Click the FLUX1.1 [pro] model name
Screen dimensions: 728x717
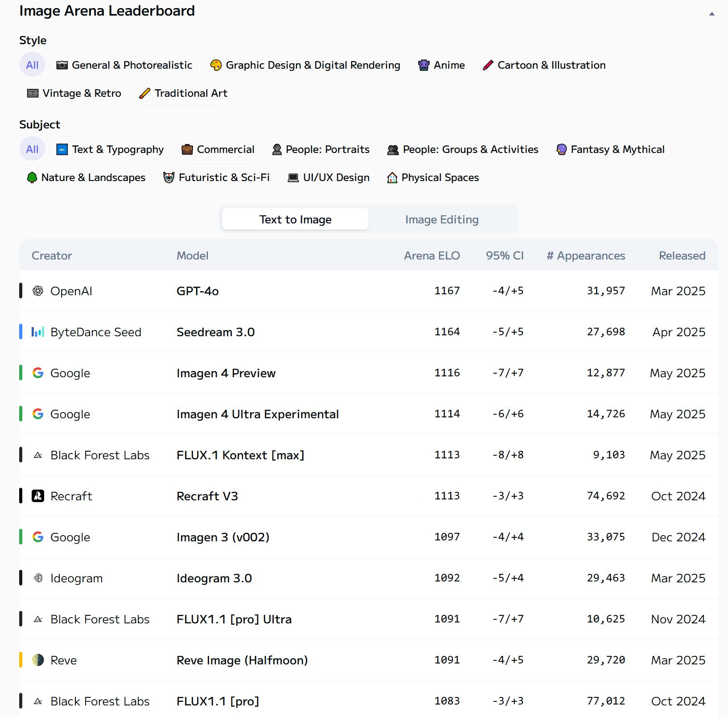(218, 701)
